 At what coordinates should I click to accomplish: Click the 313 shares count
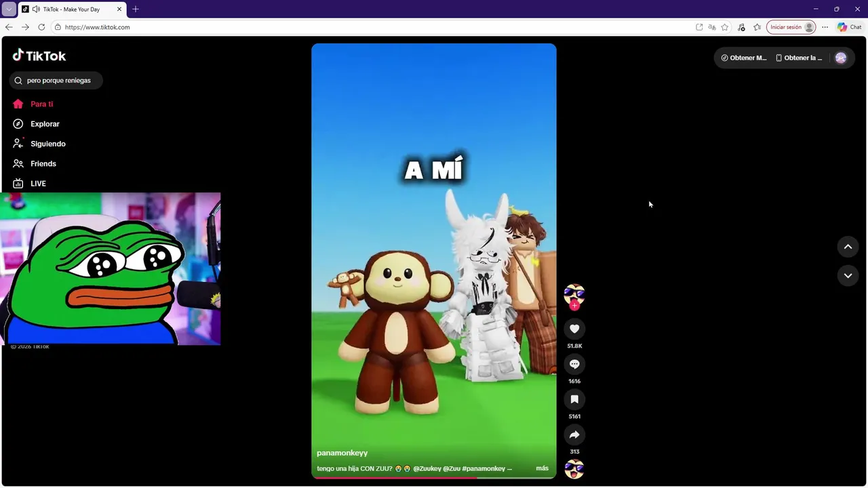(x=574, y=451)
